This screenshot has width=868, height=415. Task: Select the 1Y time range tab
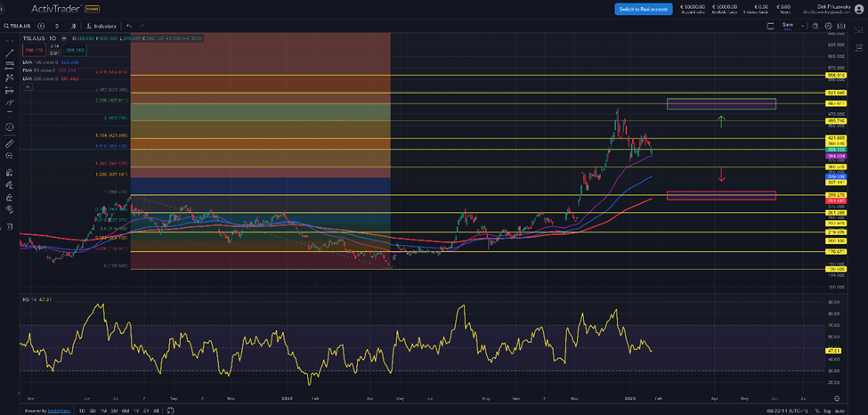click(134, 411)
